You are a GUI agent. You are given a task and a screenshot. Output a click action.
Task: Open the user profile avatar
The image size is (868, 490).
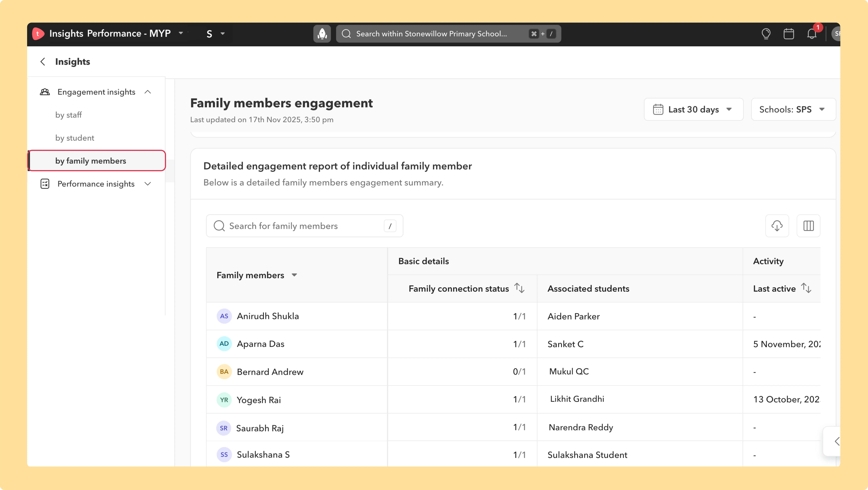coord(836,34)
